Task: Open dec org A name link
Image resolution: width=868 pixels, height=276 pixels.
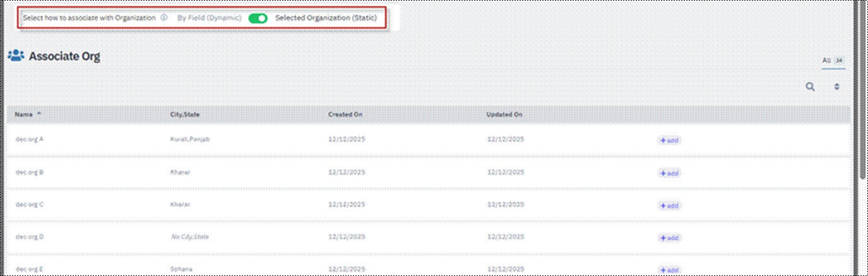Action: click(29, 139)
